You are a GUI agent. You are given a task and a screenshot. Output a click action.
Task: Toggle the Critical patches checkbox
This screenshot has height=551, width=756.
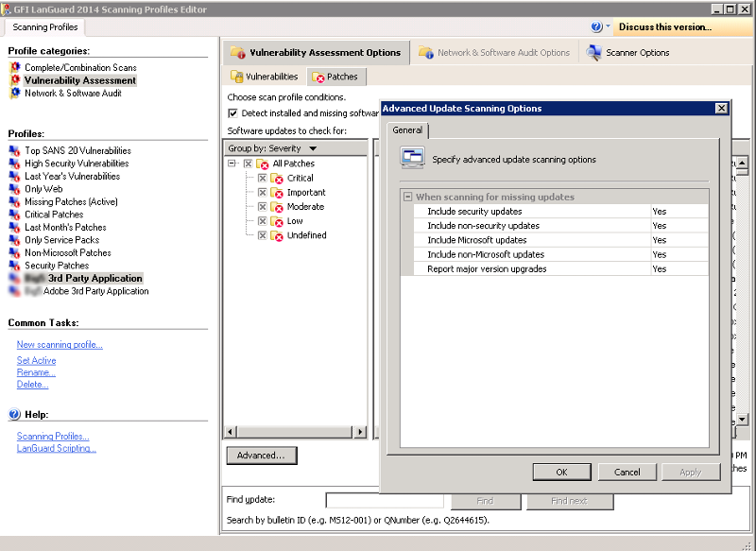click(263, 178)
